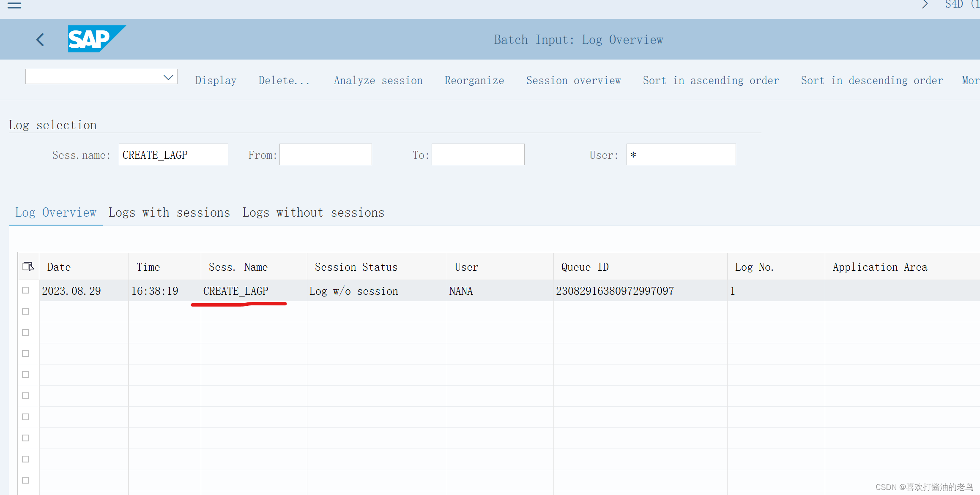This screenshot has width=980, height=495.
Task: Open Session overview
Action: tap(573, 81)
